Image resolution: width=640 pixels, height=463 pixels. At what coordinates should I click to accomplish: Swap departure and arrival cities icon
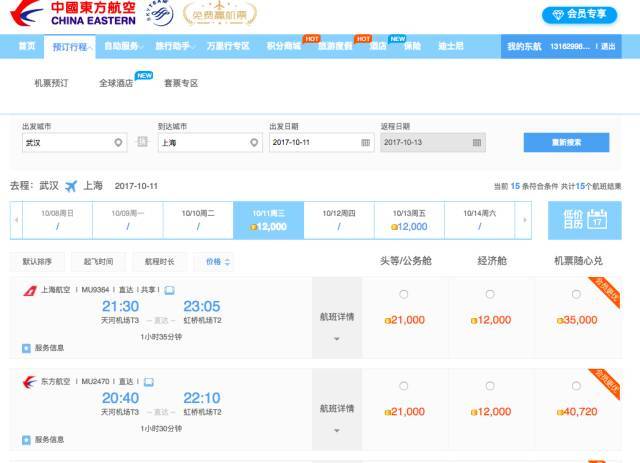tap(142, 142)
